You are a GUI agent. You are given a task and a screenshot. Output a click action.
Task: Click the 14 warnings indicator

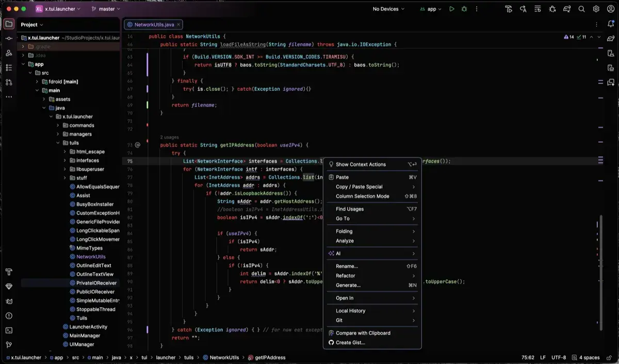tap(569, 37)
